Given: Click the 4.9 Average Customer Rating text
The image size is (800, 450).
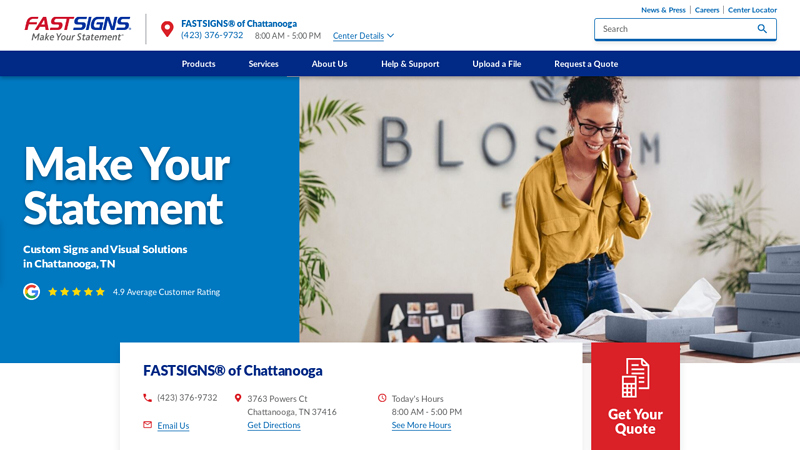Looking at the screenshot, I should pos(166,292).
